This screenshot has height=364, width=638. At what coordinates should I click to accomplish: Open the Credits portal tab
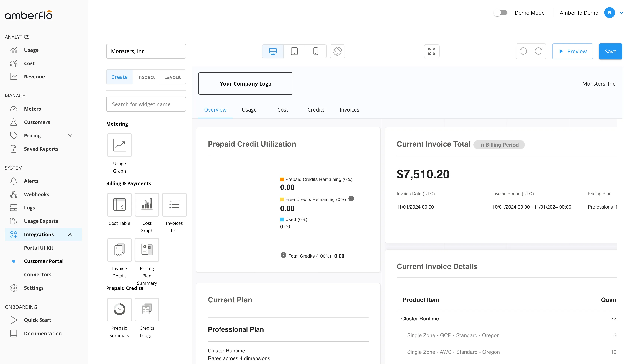[316, 110]
